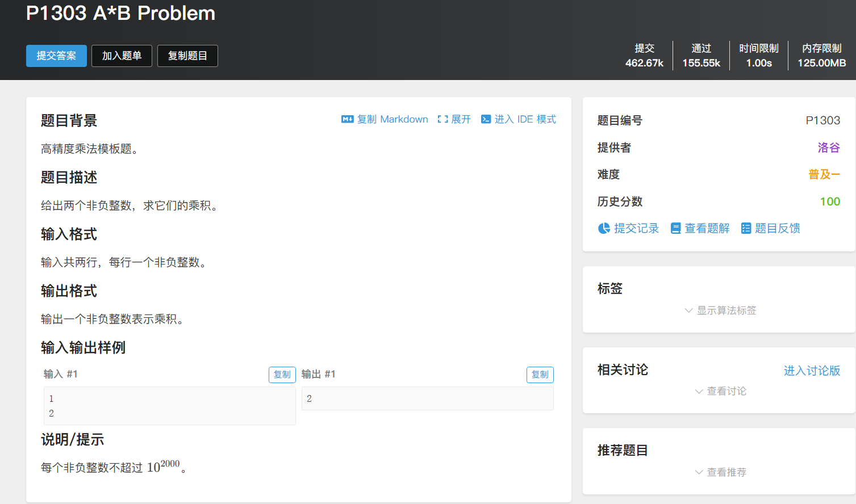Click the 通过 155.55k statistic
856x504 pixels.
701,56
